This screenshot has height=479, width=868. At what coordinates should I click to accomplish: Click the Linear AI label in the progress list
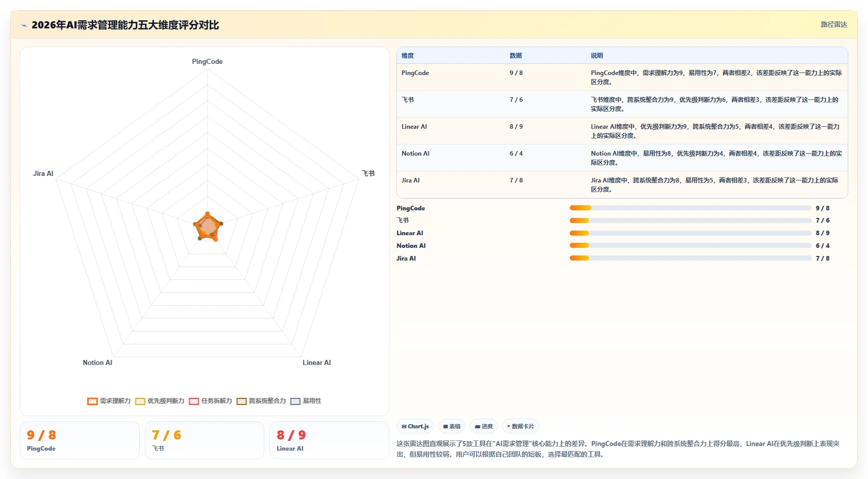pyautogui.click(x=410, y=233)
